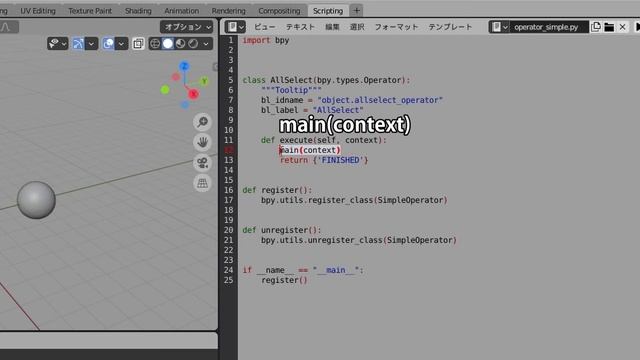Click the 'import bpy' line in the script
This screenshot has height=360, width=640.
pos(266,40)
